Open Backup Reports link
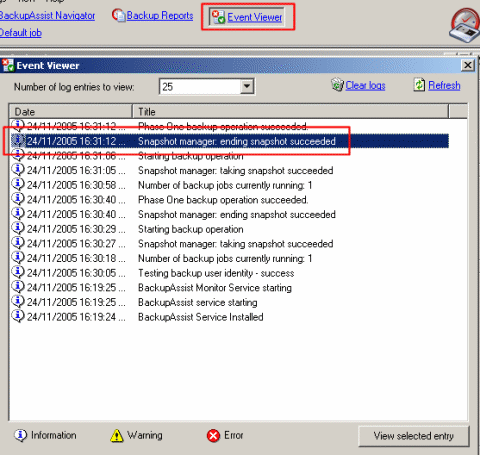Image resolution: width=480 pixels, height=455 pixels. point(160,16)
